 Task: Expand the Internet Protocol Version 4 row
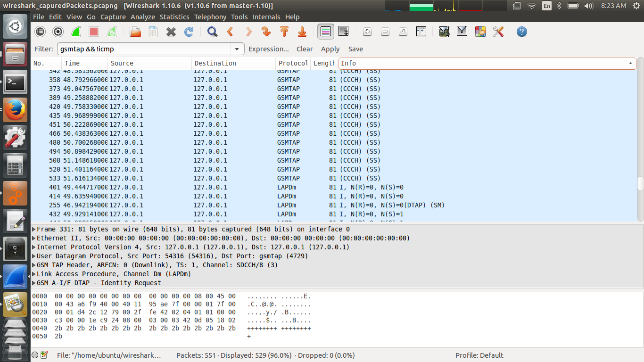click(34, 247)
